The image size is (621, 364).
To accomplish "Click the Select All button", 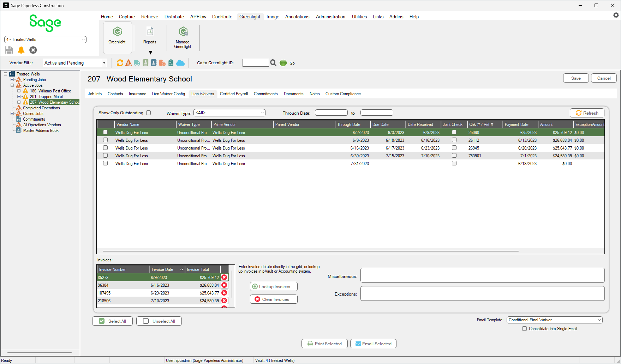I will [x=112, y=321].
